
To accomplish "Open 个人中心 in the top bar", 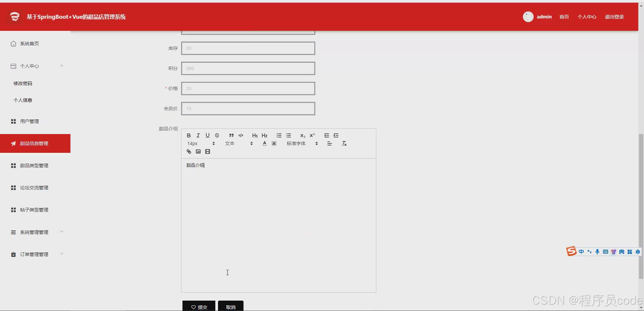I will 587,17.
